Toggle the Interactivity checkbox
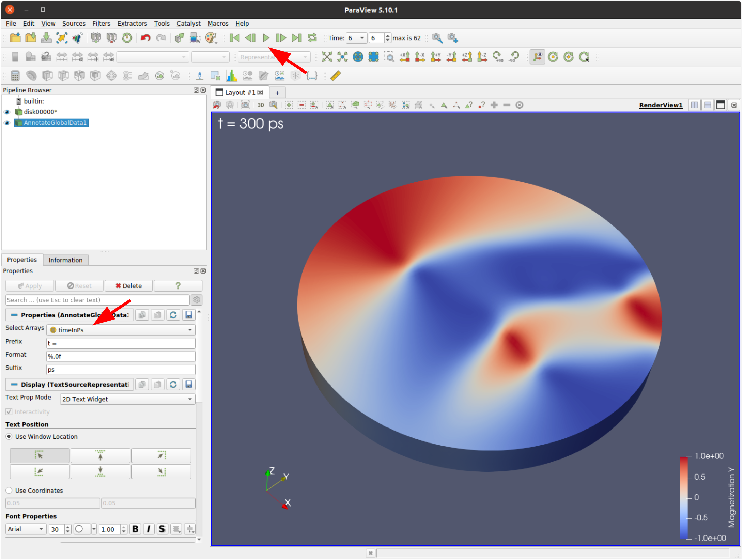 pos(9,412)
